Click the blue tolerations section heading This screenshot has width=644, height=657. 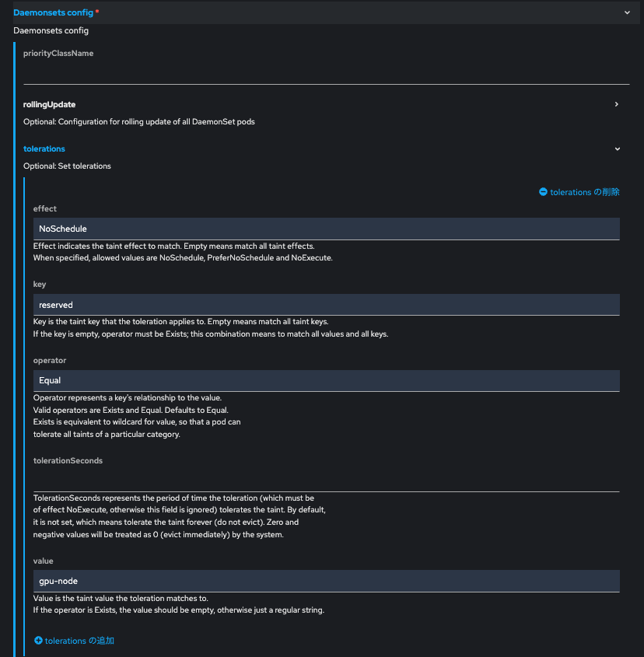[x=44, y=149]
